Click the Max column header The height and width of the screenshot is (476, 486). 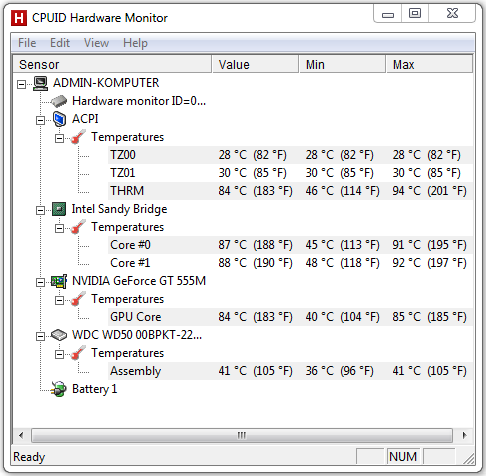429,64
